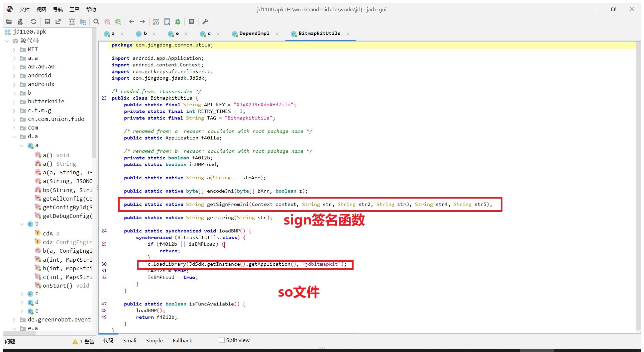Switch to the DependImpl tab

254,33
